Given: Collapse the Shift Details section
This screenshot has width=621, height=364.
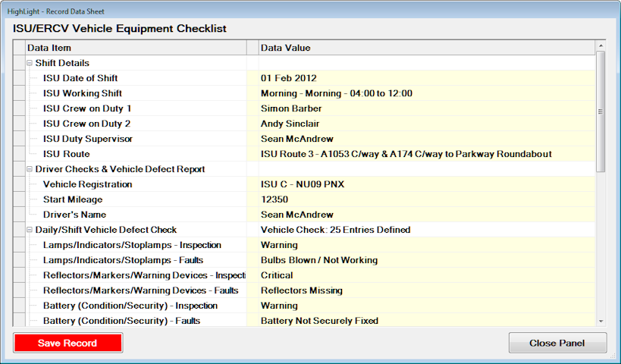Looking at the screenshot, I should click(30, 63).
